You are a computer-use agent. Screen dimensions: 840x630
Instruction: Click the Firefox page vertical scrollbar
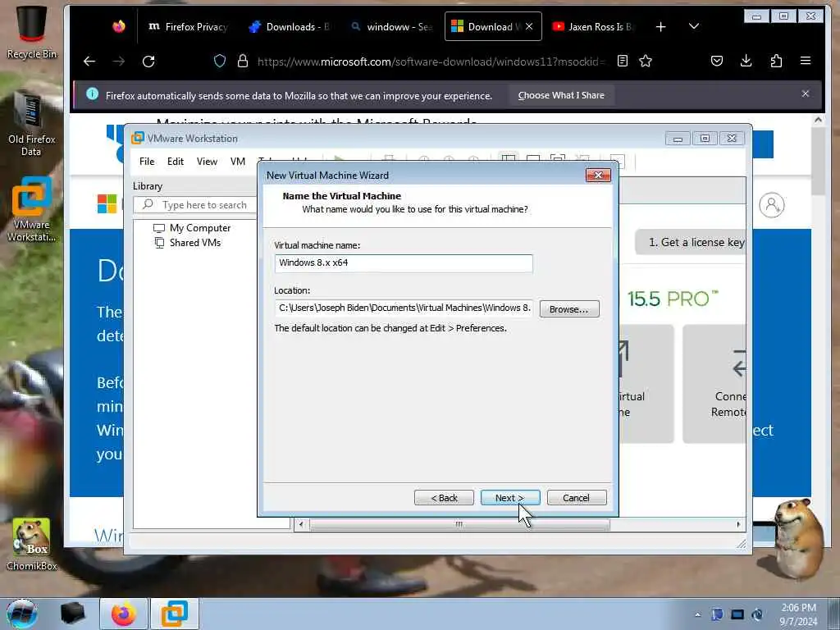[x=818, y=161]
